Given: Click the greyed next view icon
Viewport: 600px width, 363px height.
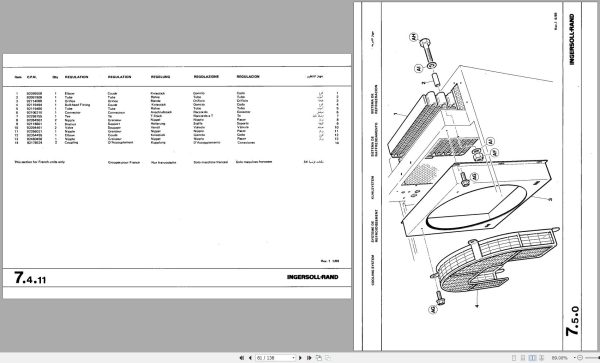Looking at the screenshot, I should tap(328, 358).
